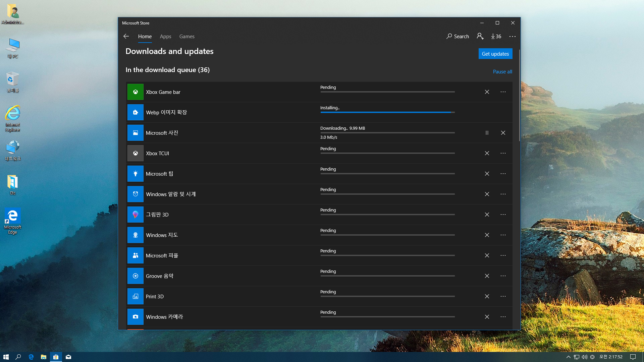Open more options for Groove 음악
Screen dimensions: 644x362
pyautogui.click(x=503, y=276)
